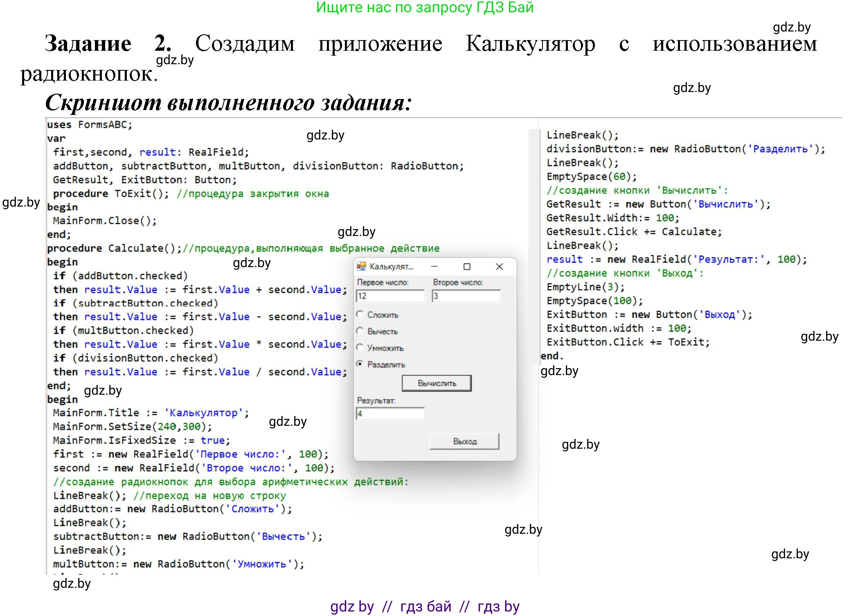Click the гдз бай text in page footer

pyautogui.click(x=425, y=607)
